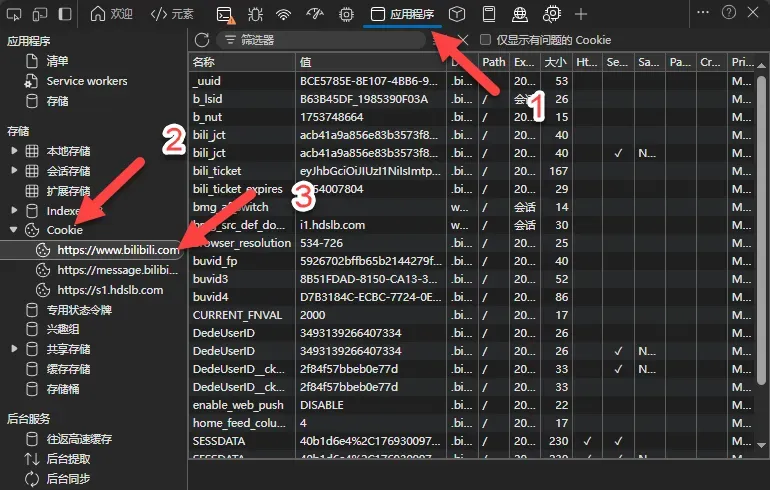Select the b_lsid cookie row
The width and height of the screenshot is (770, 490).
click(471, 99)
